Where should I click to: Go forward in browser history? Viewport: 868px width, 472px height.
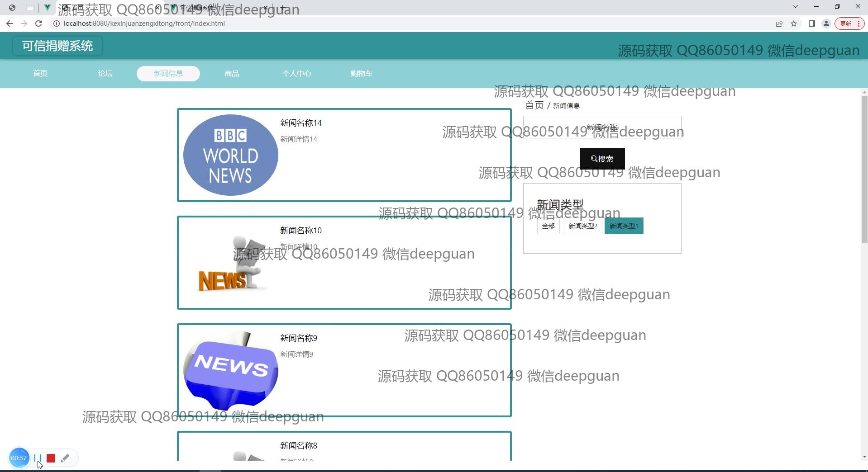click(24, 24)
